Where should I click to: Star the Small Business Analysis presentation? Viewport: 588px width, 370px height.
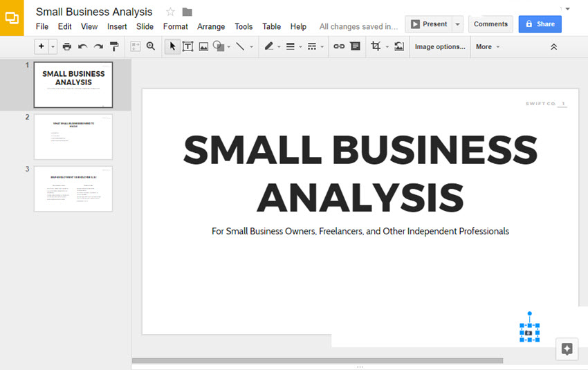coord(170,12)
